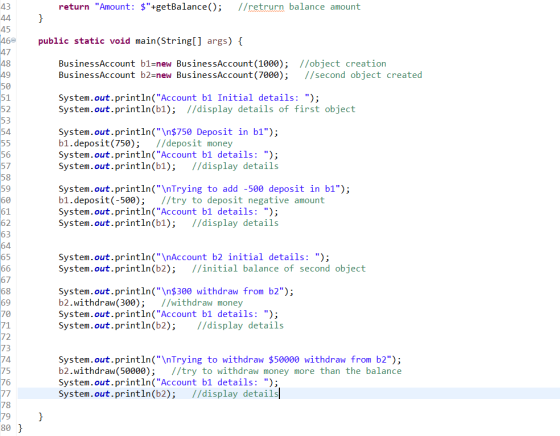
Task: Click the "//object creation" comment
Action: click(x=343, y=64)
